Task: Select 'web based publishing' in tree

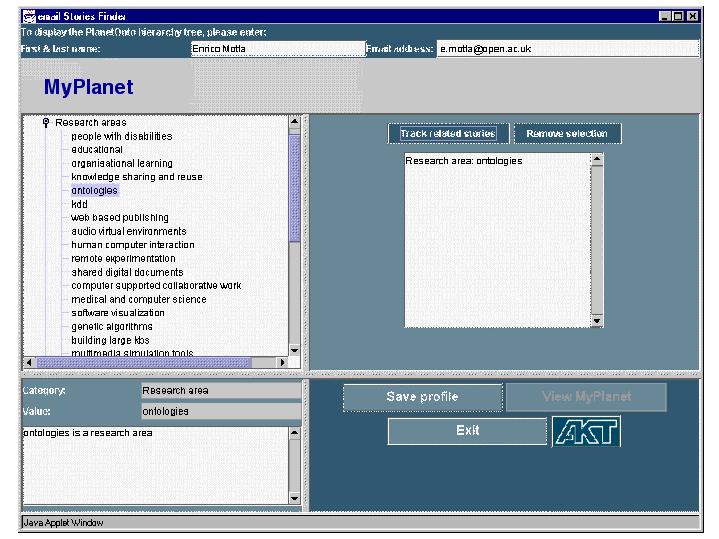Action: (x=120, y=218)
